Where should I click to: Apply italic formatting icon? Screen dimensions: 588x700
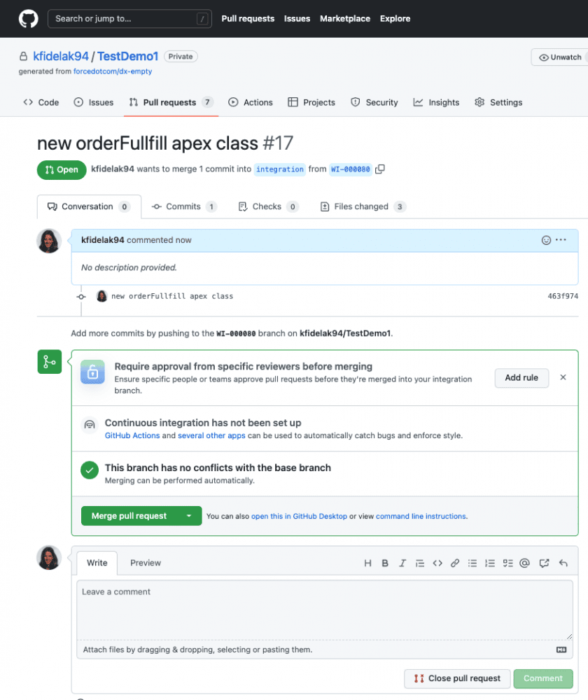click(402, 563)
